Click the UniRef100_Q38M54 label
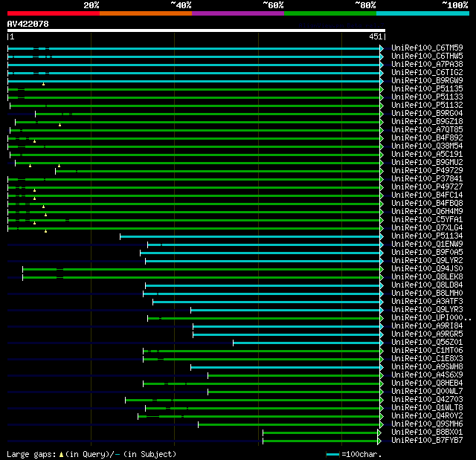The image size is (476, 460). [x=427, y=146]
